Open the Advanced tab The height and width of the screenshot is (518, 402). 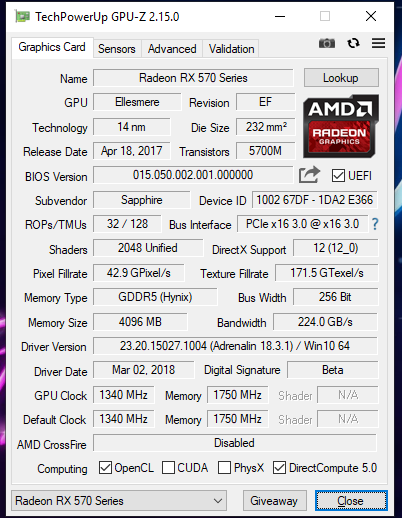(172, 49)
